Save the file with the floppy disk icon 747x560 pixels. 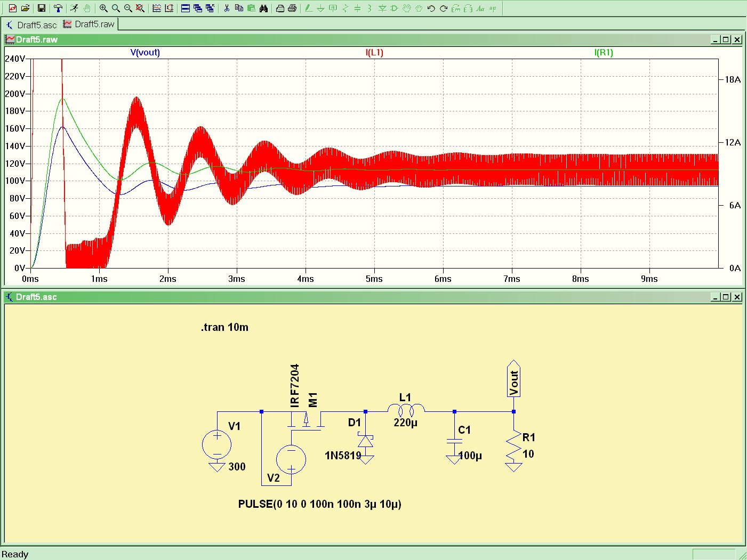click(41, 9)
